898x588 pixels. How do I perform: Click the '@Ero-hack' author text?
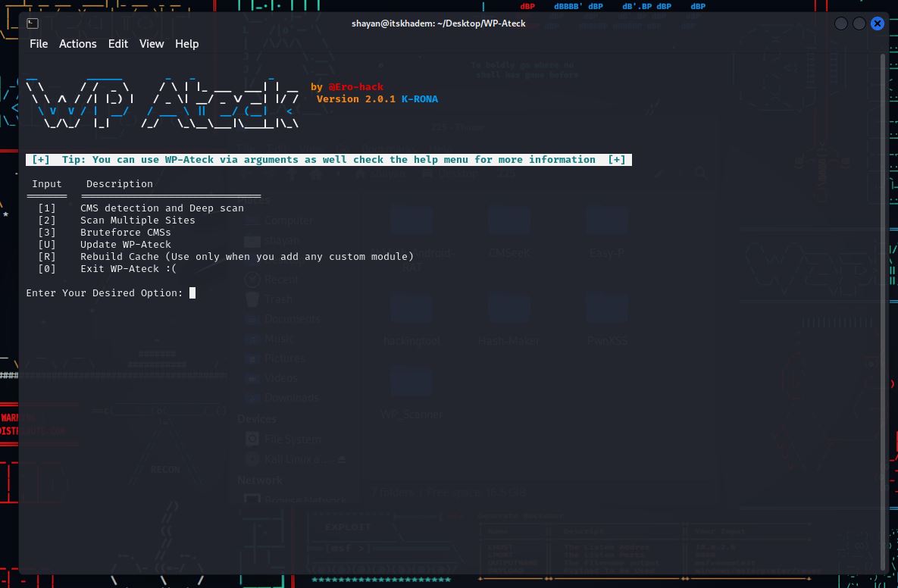coord(355,87)
